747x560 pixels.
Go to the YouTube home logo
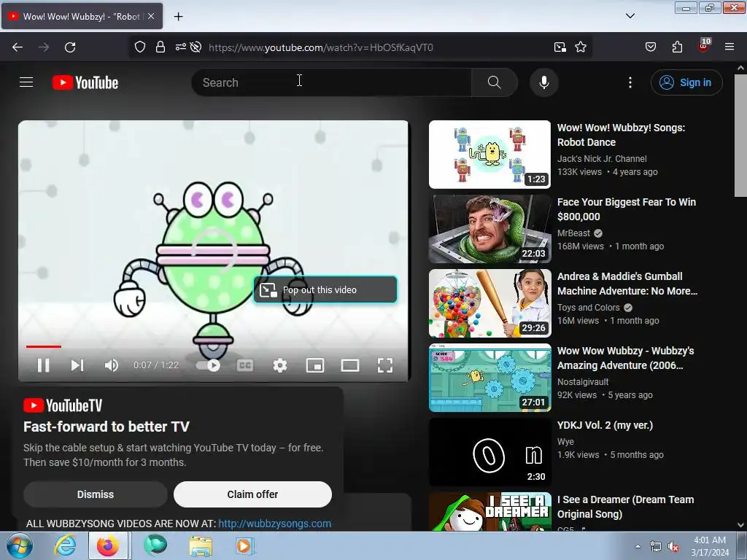85,82
